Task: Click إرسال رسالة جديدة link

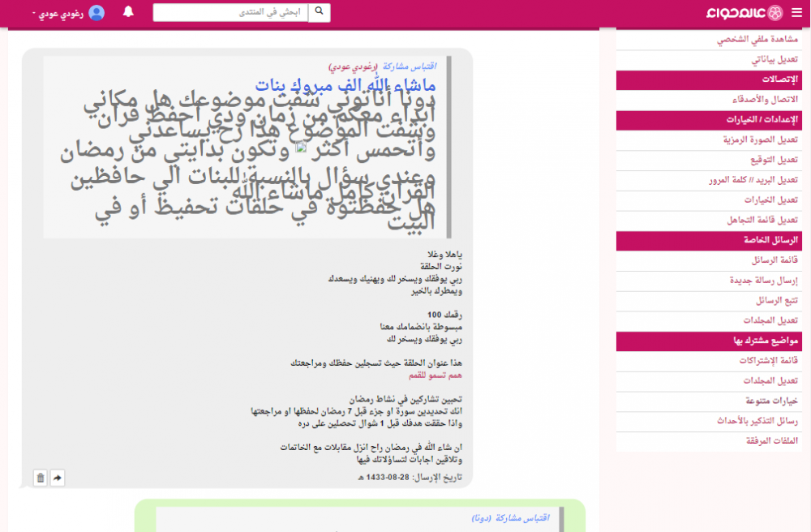Action: tap(763, 281)
